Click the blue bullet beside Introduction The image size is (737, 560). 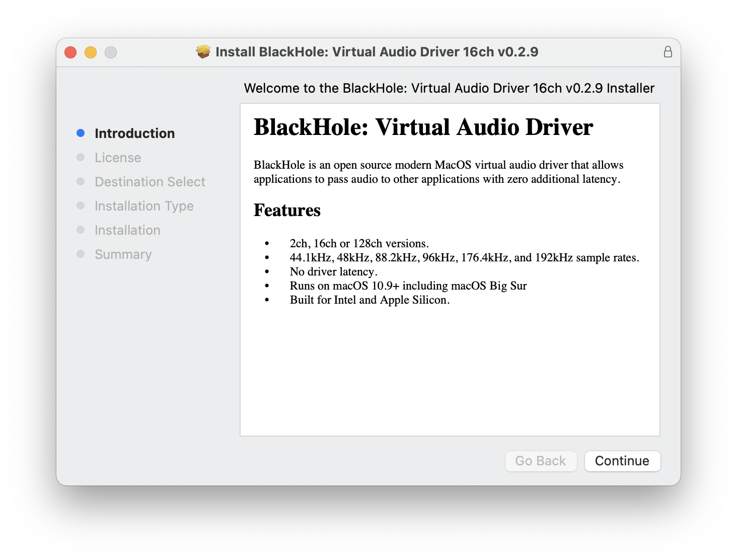click(x=81, y=133)
